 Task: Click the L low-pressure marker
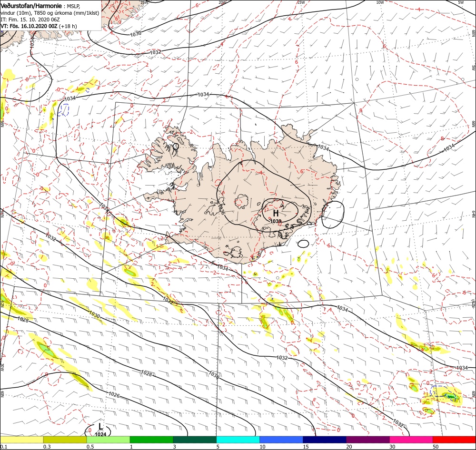click(100, 427)
